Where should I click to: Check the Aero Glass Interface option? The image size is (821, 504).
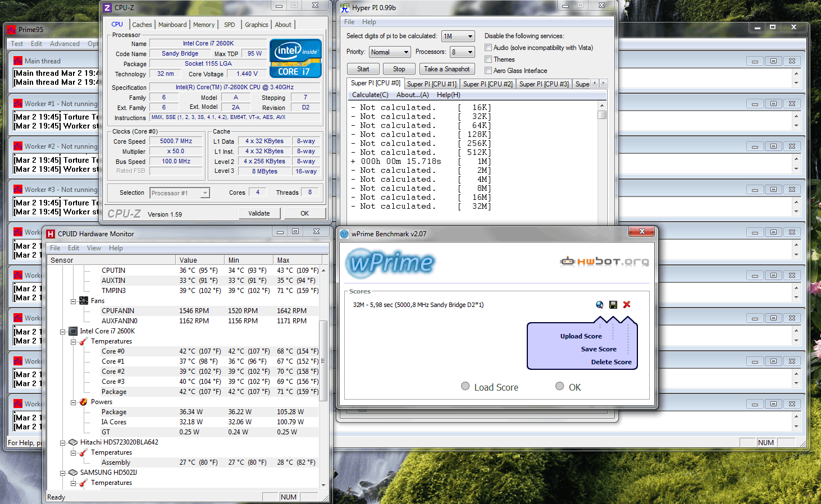[x=489, y=71]
